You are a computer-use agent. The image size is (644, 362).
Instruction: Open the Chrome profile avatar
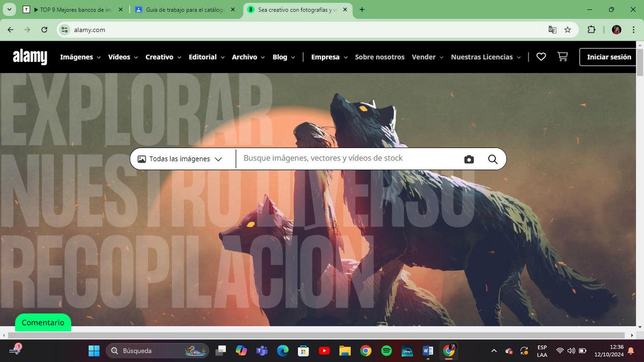pyautogui.click(x=617, y=30)
